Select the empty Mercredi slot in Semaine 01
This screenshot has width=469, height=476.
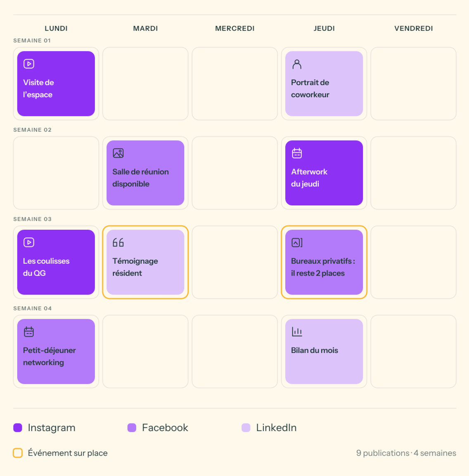pyautogui.click(x=235, y=83)
